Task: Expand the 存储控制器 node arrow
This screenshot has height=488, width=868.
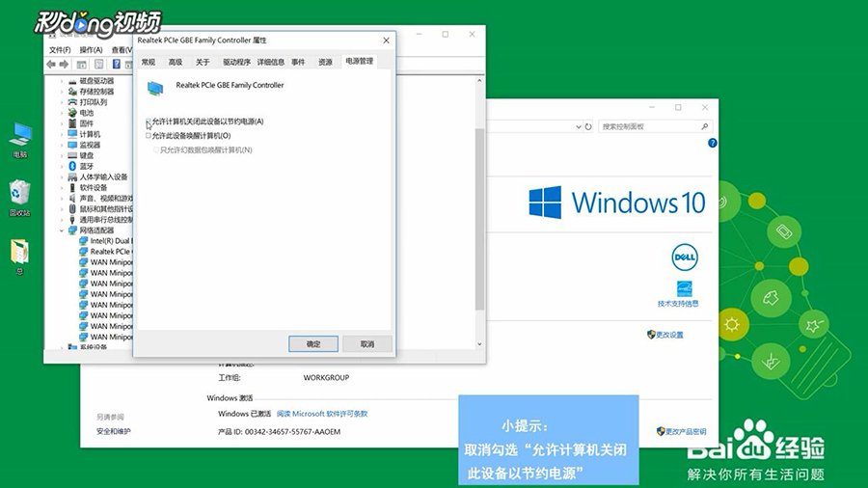Action: (62, 92)
